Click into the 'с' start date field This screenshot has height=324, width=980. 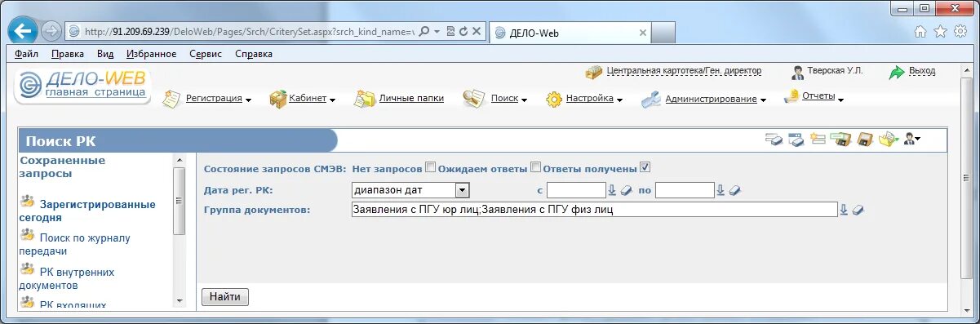tap(575, 190)
